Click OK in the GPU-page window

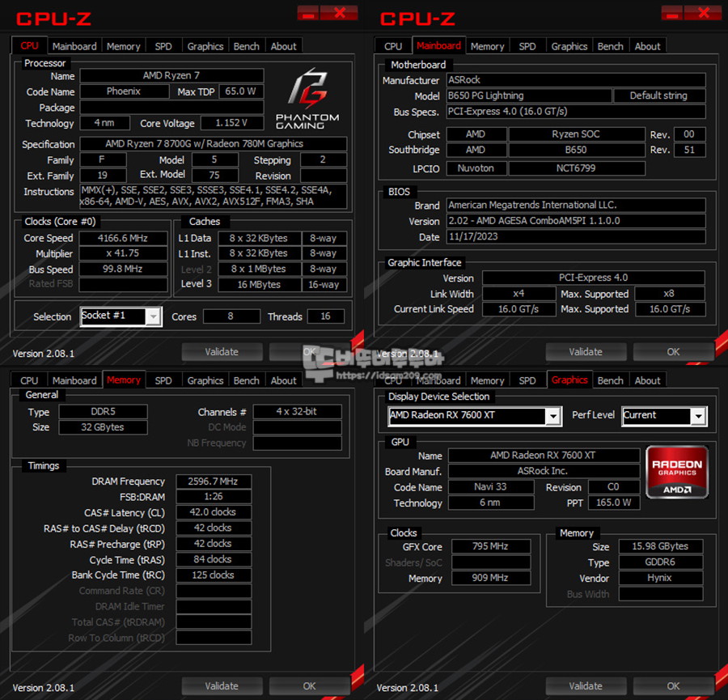click(x=673, y=686)
